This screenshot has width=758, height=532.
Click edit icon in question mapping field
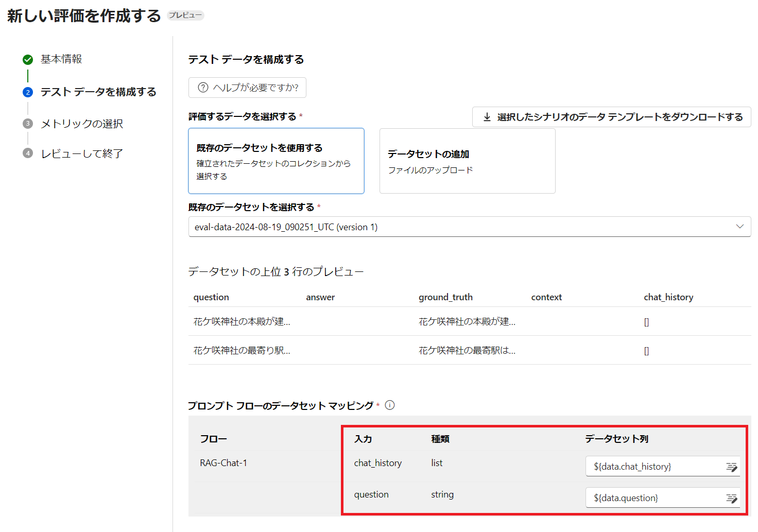731,498
